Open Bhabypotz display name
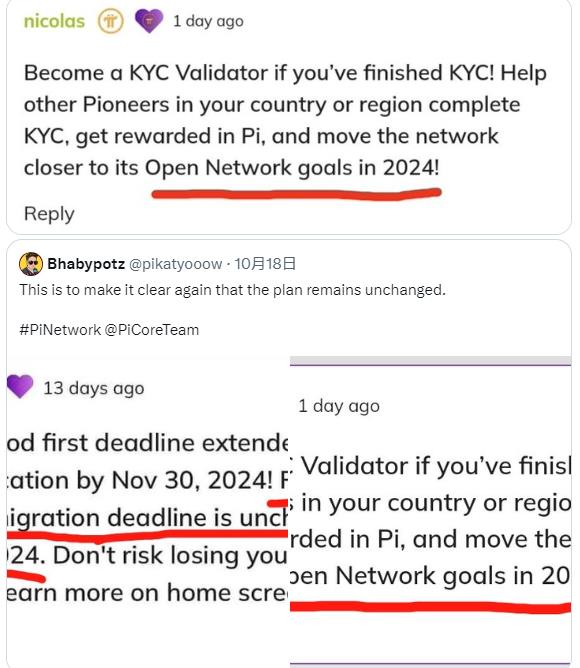Image resolution: width=580 pixels, height=668 pixels. click(x=86, y=264)
